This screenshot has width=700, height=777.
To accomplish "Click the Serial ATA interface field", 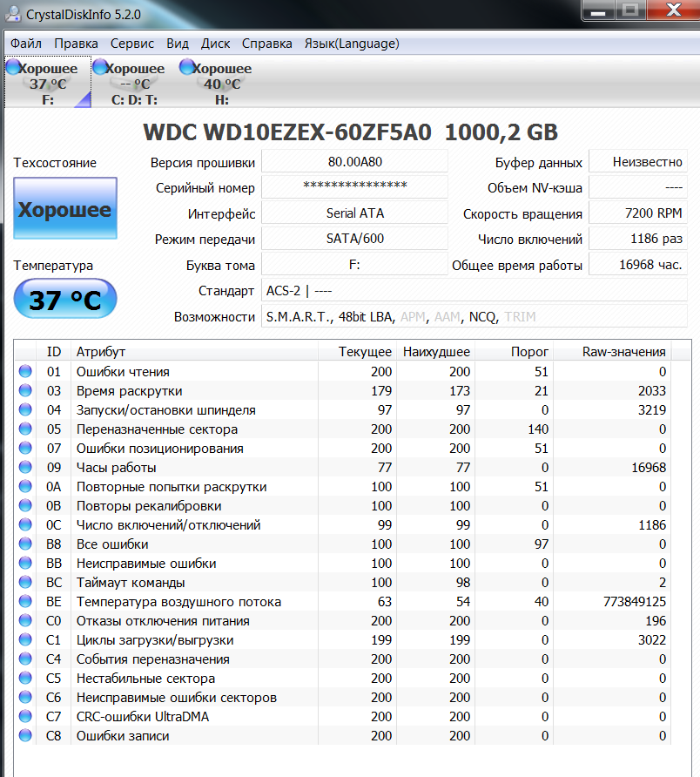I will point(354,213).
